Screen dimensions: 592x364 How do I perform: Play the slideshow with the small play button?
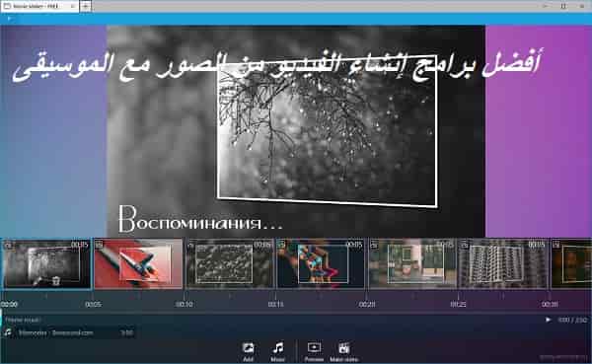tap(548, 320)
